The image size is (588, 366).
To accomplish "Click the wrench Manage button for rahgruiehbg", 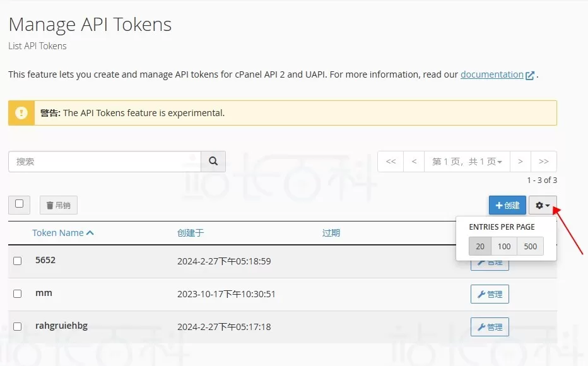I will (490, 327).
